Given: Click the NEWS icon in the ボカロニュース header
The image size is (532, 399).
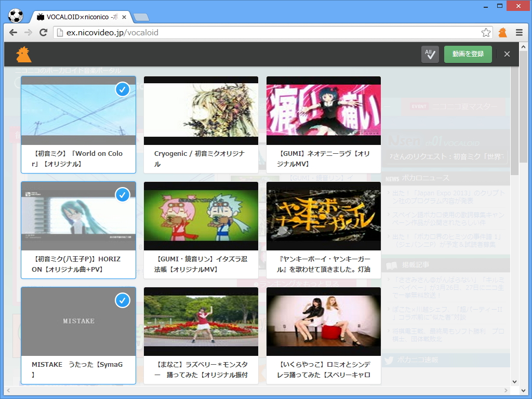Looking at the screenshot, I should tap(393, 178).
